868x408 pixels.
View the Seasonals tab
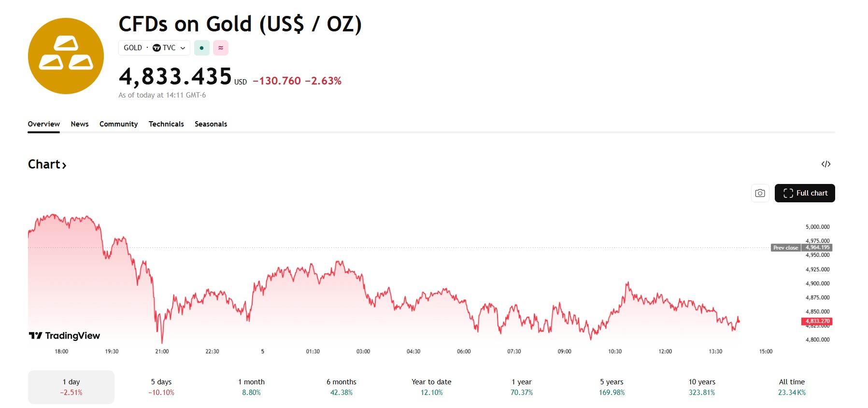[x=211, y=124]
